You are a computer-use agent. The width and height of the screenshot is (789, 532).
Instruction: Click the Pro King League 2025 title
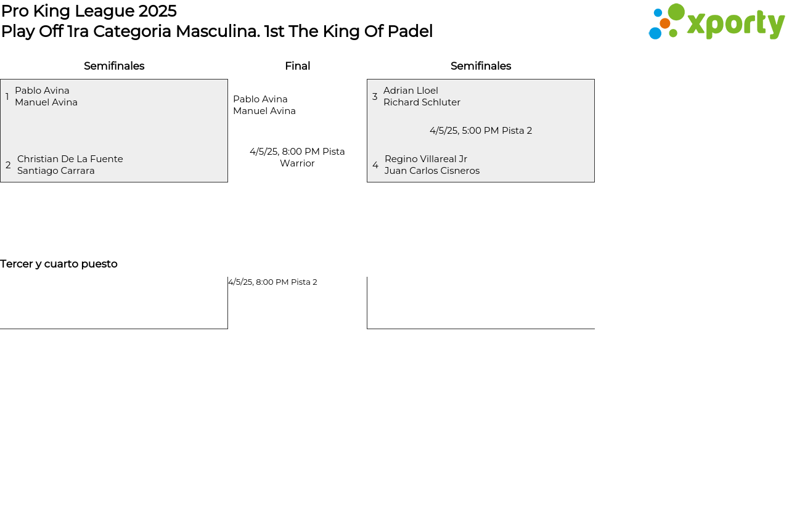[x=89, y=11]
